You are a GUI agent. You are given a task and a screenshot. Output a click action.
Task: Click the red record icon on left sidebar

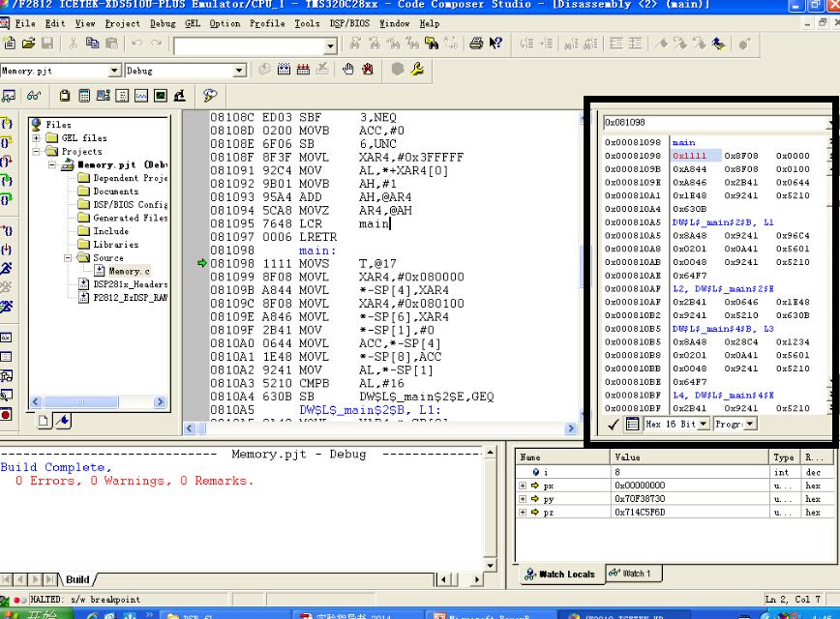pos(6,415)
